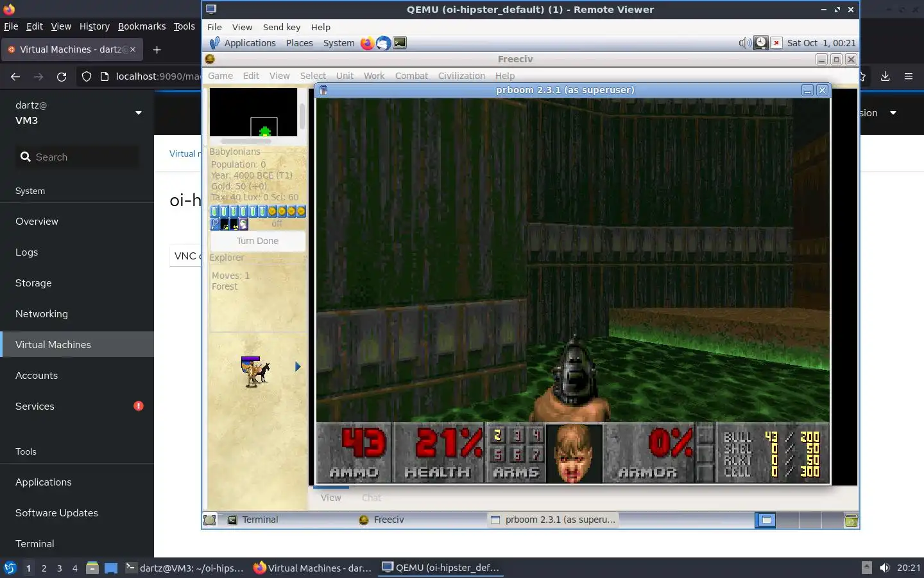Click the prboom window menu icon
The height and width of the screenshot is (578, 924).
tap(323, 90)
